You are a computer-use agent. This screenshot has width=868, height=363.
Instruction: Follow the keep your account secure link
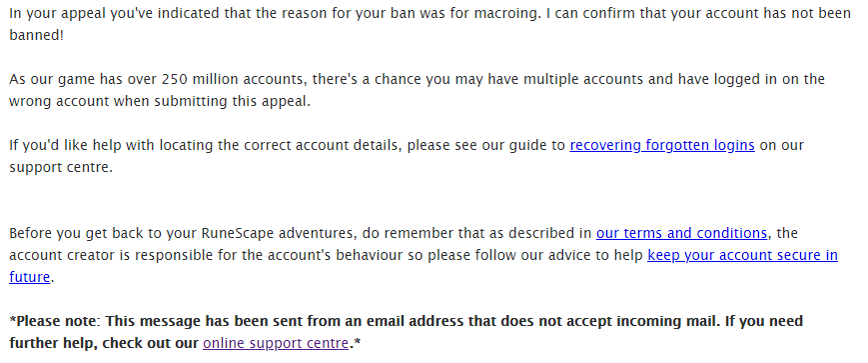[742, 255]
